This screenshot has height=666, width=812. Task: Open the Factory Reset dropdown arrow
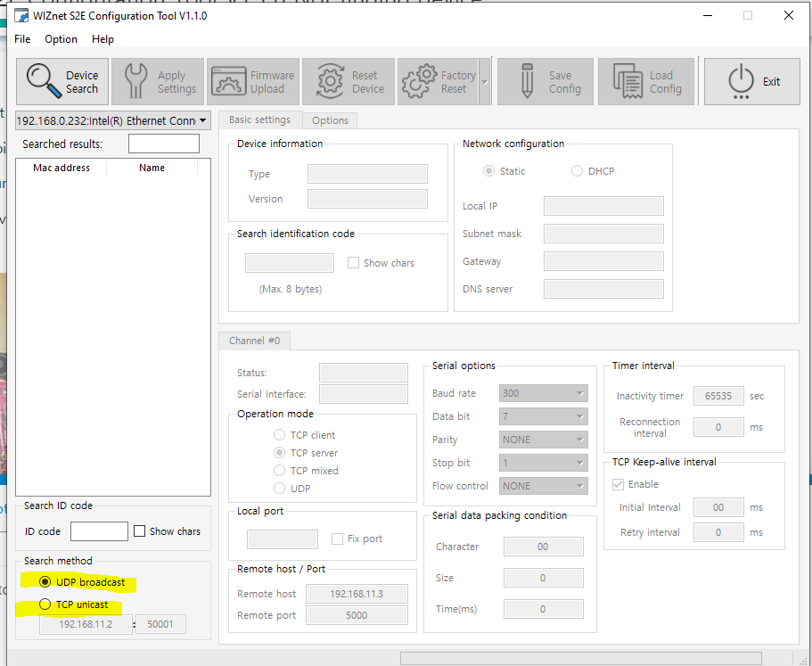pos(485,82)
